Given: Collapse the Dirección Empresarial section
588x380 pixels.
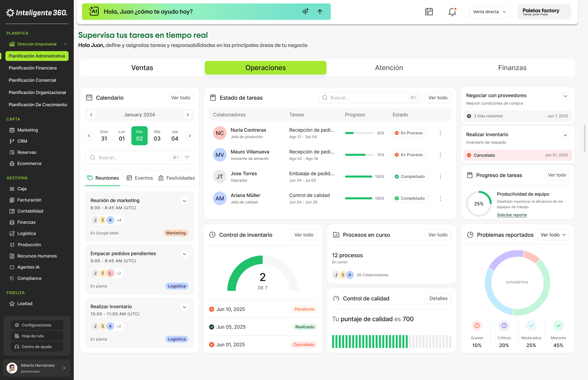Looking at the screenshot, I should pos(66,44).
